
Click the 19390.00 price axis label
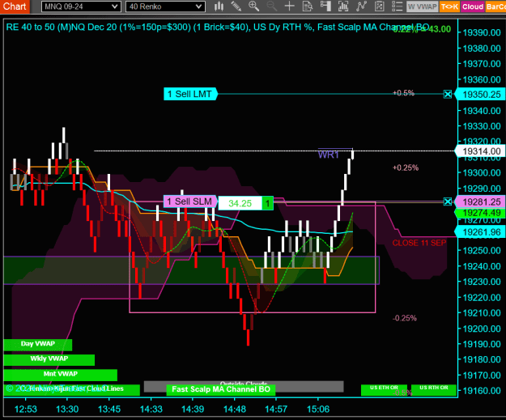point(482,32)
